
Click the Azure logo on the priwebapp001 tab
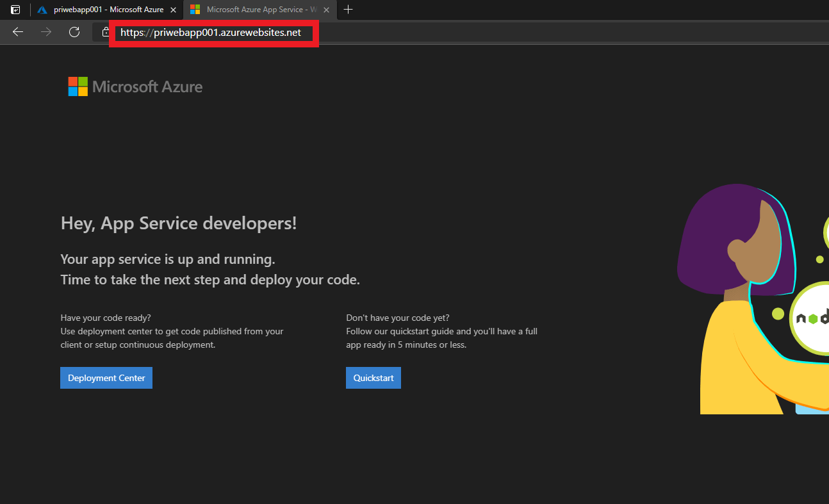pyautogui.click(x=42, y=10)
